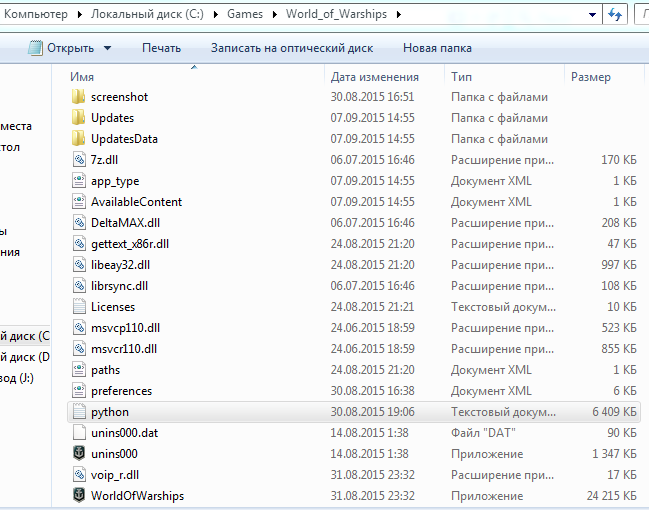Click the WorldOfWarships application icon
Viewport: 649px width, 510px height.
pos(79,496)
